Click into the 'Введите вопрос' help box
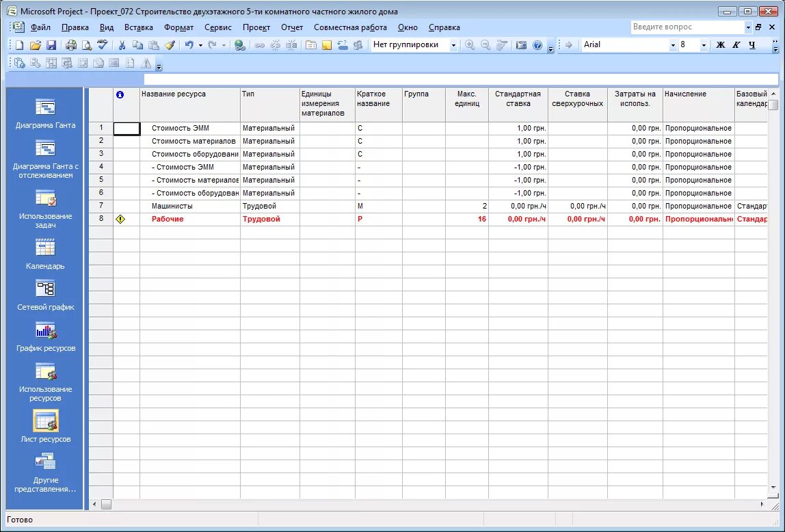 tap(687, 27)
